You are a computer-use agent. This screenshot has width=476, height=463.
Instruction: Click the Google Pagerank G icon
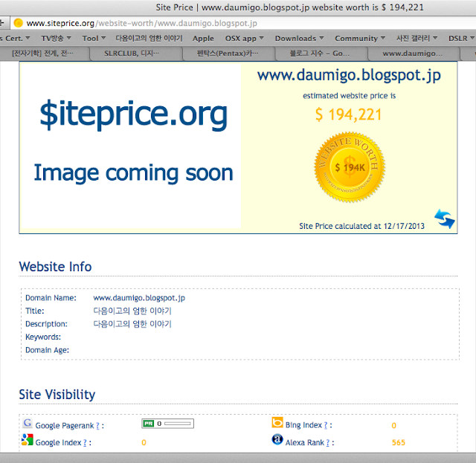28,423
